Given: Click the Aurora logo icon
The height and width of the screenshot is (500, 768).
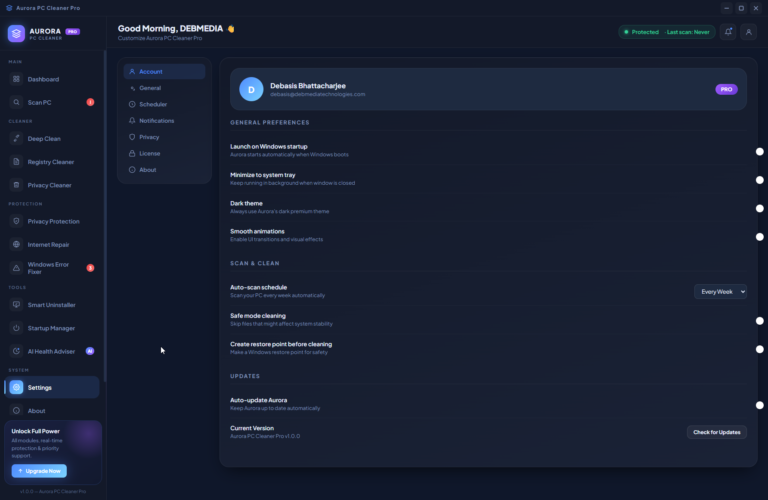Looking at the screenshot, I should click(x=16, y=33).
